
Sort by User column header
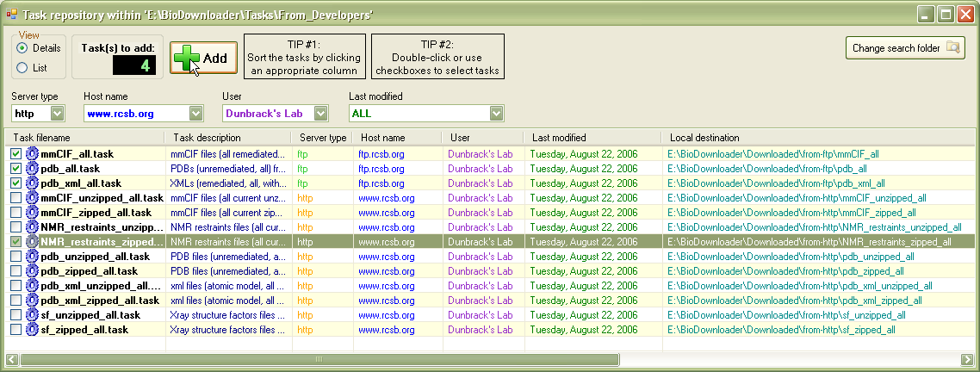point(482,138)
